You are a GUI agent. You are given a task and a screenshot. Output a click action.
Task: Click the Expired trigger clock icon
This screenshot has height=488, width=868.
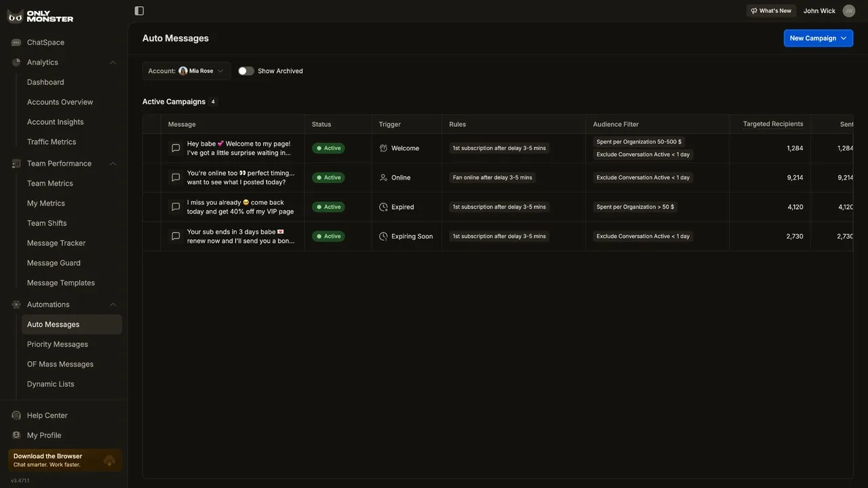(383, 207)
